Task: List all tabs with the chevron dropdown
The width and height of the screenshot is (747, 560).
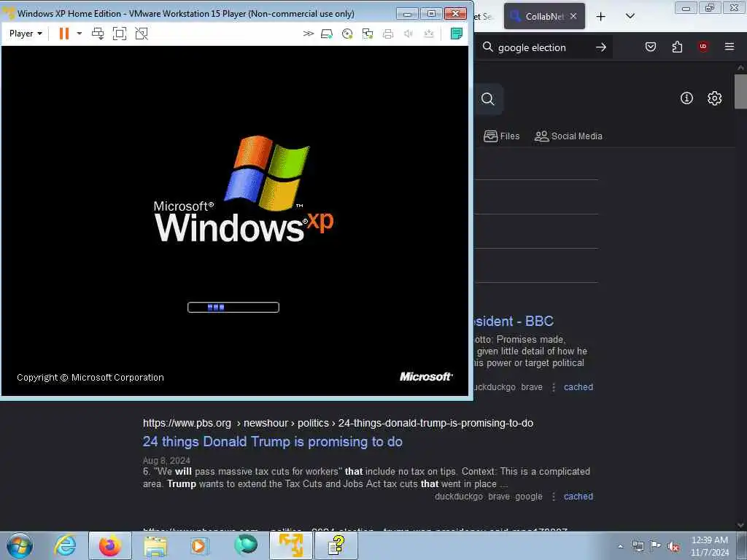Action: pos(630,16)
